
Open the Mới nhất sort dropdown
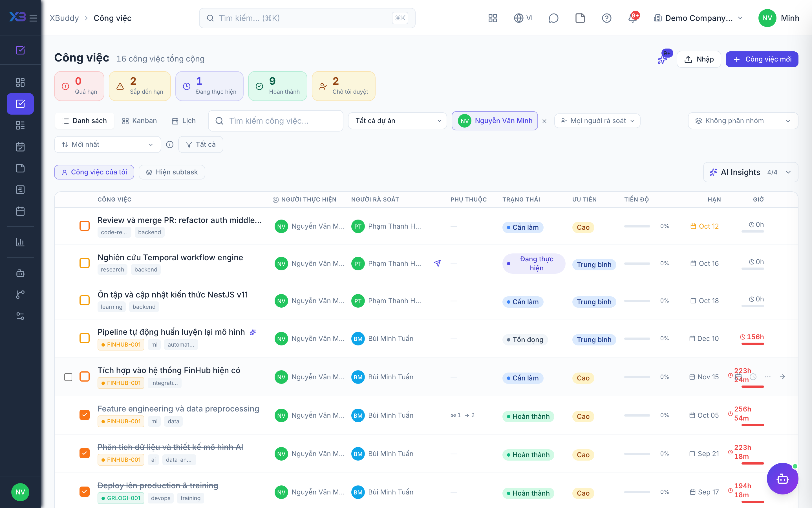point(108,144)
